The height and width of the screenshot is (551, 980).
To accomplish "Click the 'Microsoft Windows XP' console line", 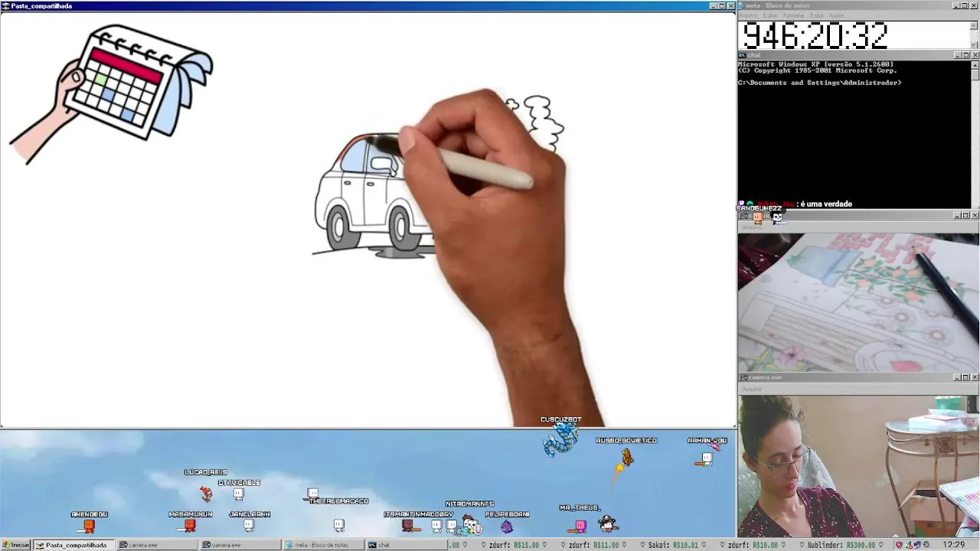I will 815,64.
